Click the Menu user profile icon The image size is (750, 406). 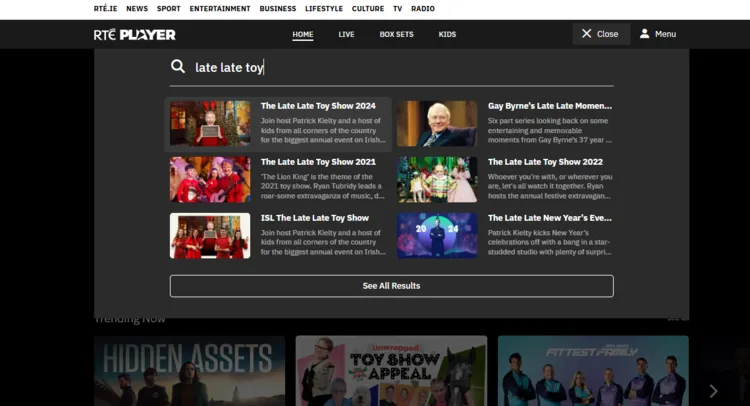click(644, 33)
